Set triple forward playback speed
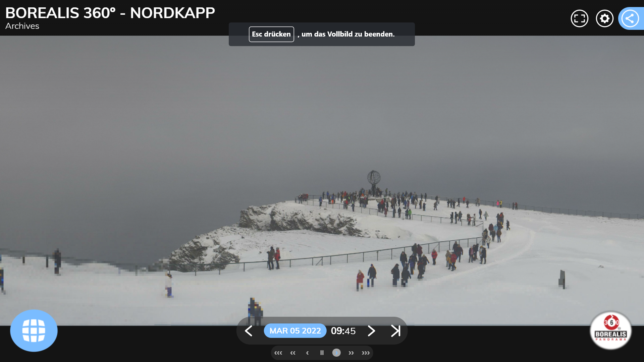This screenshot has height=362, width=644. 366,353
